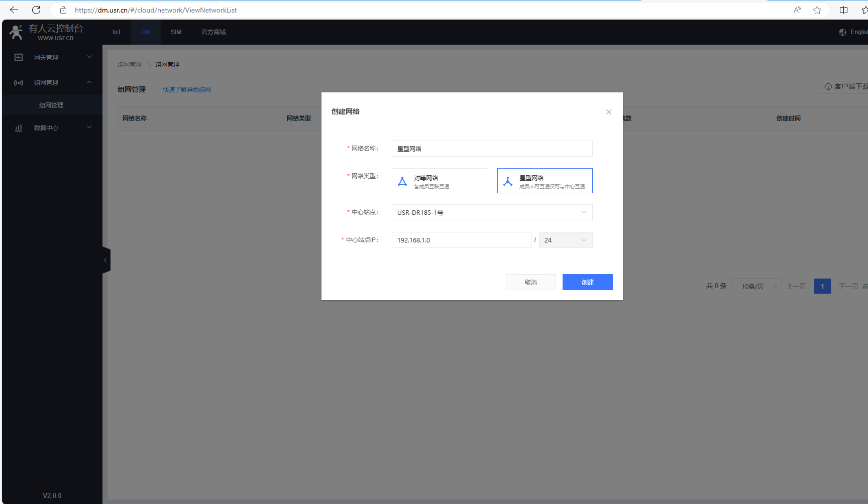Click the browser refresh icon
This screenshot has height=504, width=868.
[x=36, y=10]
